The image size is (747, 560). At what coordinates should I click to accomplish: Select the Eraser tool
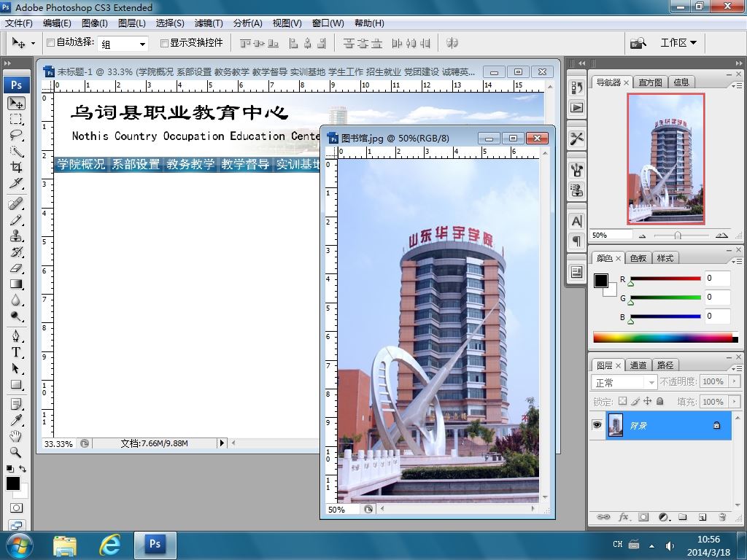click(x=16, y=268)
